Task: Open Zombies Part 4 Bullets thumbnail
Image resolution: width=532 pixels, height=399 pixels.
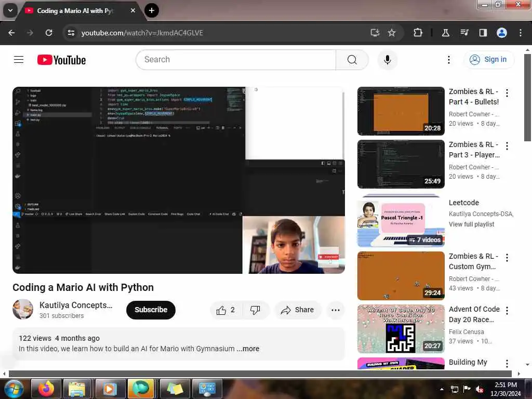Action: (401, 111)
